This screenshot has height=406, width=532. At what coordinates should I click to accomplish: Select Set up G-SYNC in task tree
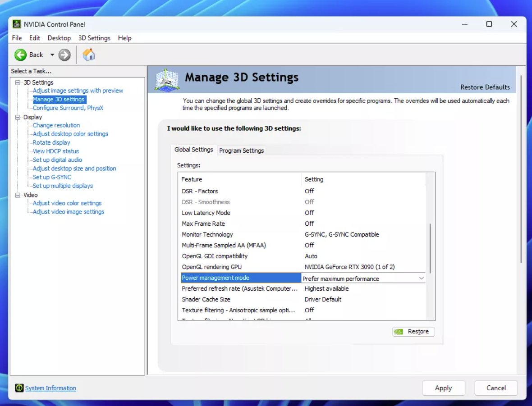pos(52,177)
